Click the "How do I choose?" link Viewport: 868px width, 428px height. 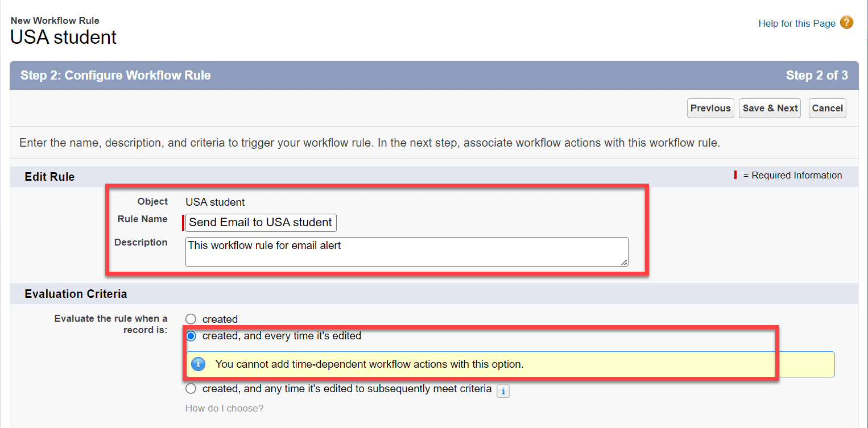[x=224, y=408]
